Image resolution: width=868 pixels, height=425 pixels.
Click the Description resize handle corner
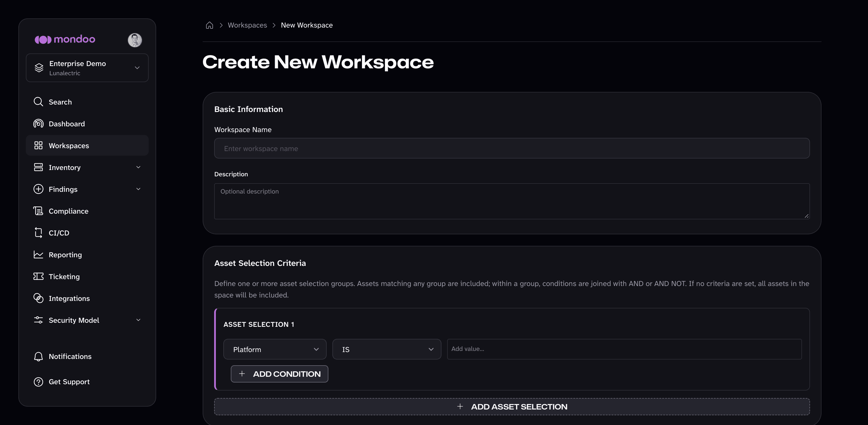806,216
